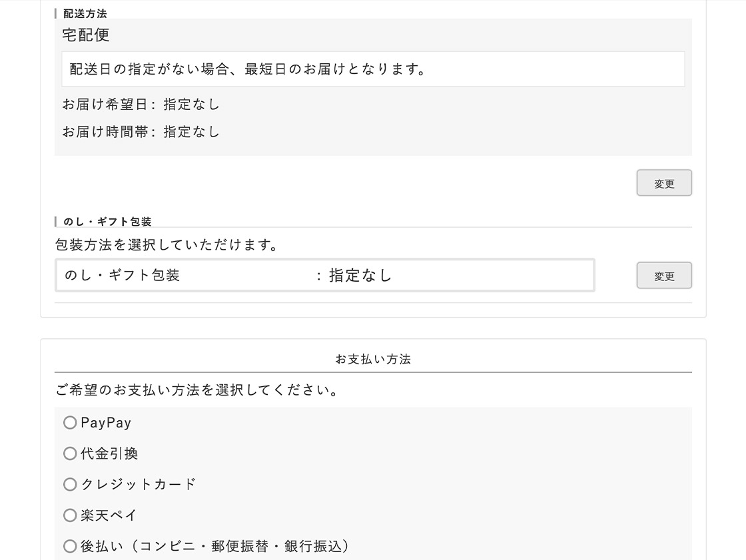Click the お届け時間帯: 指定なし line

pyautogui.click(x=141, y=132)
